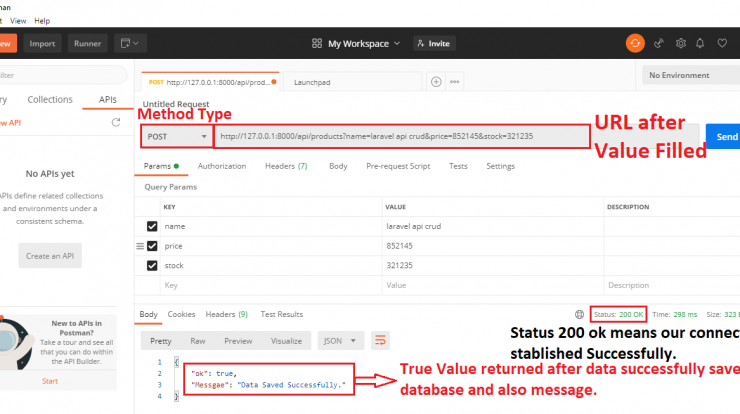Uncheck the name parameter checkbox
Viewport: 740px width, 414px height.
click(152, 226)
